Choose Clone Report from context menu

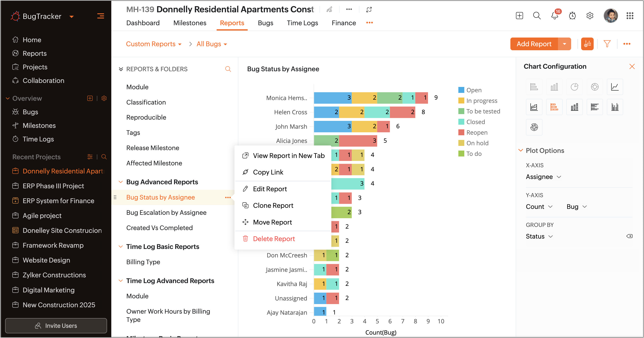tap(273, 205)
